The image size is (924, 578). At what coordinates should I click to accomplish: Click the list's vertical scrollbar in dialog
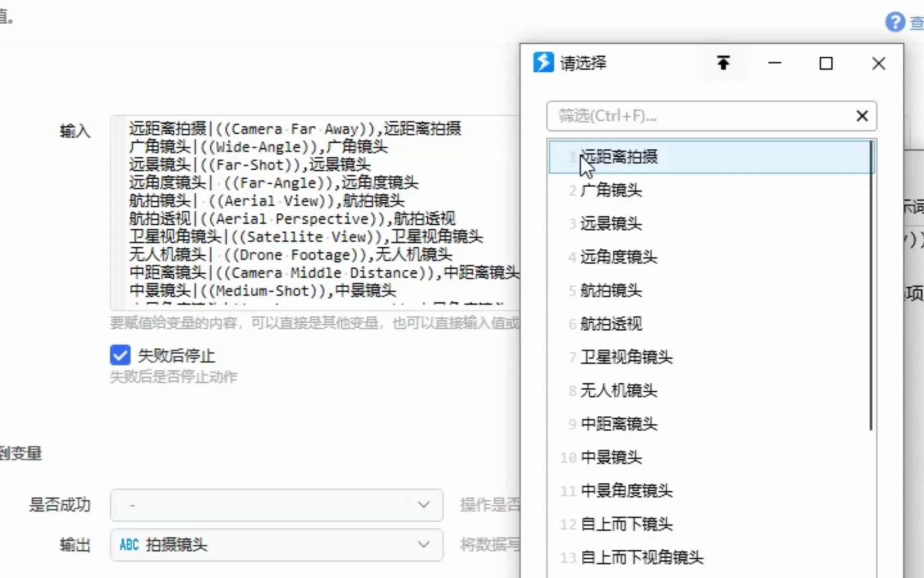871,285
